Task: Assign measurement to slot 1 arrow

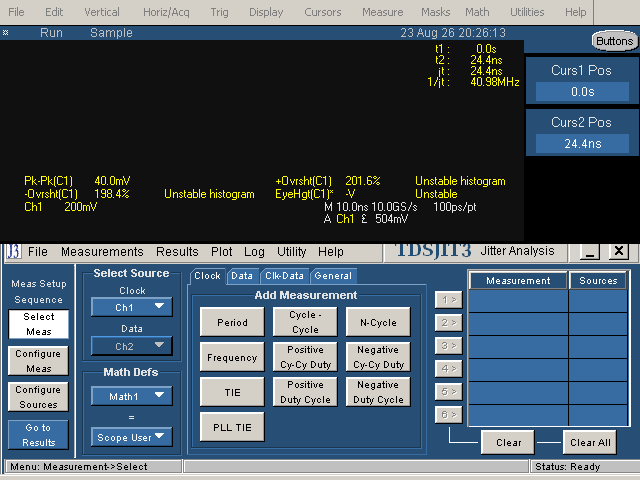Action: pyautogui.click(x=448, y=300)
